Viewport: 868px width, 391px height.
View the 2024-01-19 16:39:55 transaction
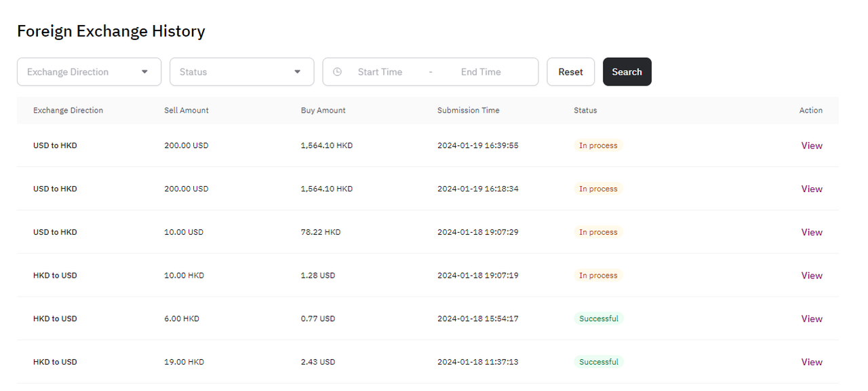point(812,145)
